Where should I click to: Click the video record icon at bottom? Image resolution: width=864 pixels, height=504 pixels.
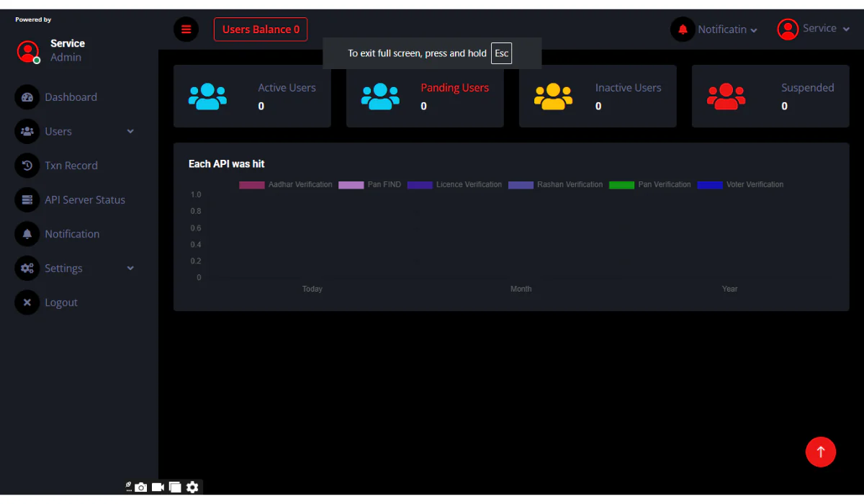158,487
